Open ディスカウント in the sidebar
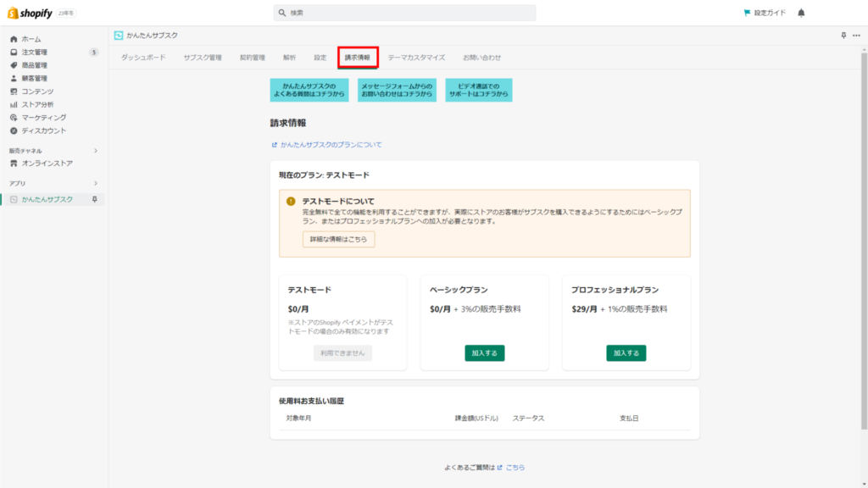Viewport: 868px width, 488px height. coord(44,130)
